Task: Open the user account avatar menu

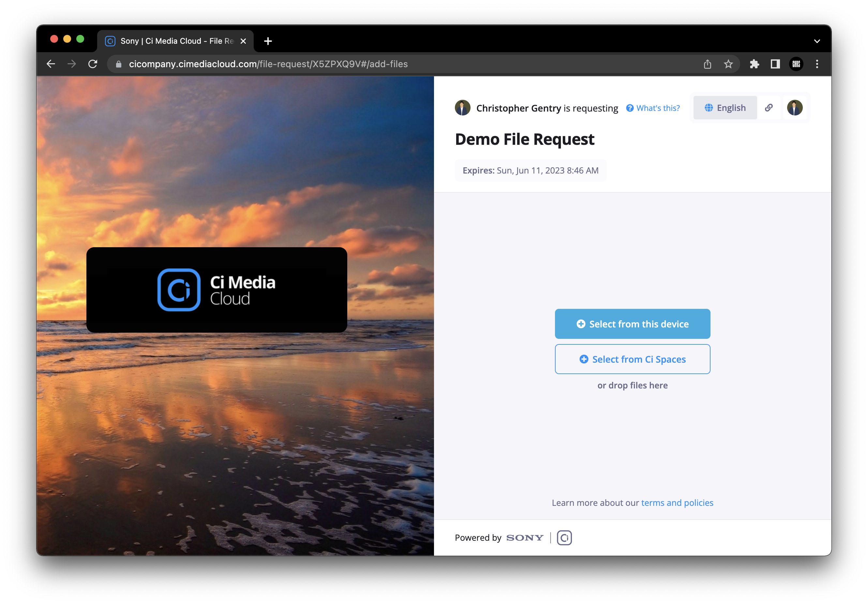Action: coord(795,108)
